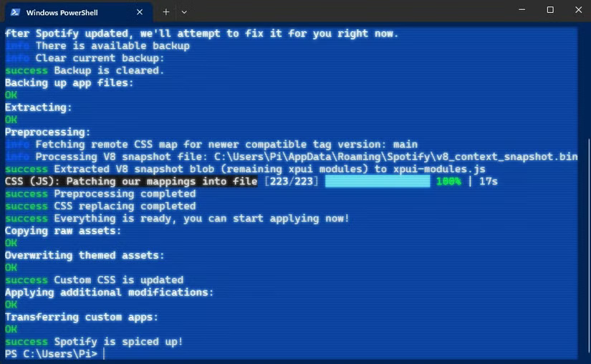591x364 pixels.
Task: Minimize the terminal window
Action: 522,10
